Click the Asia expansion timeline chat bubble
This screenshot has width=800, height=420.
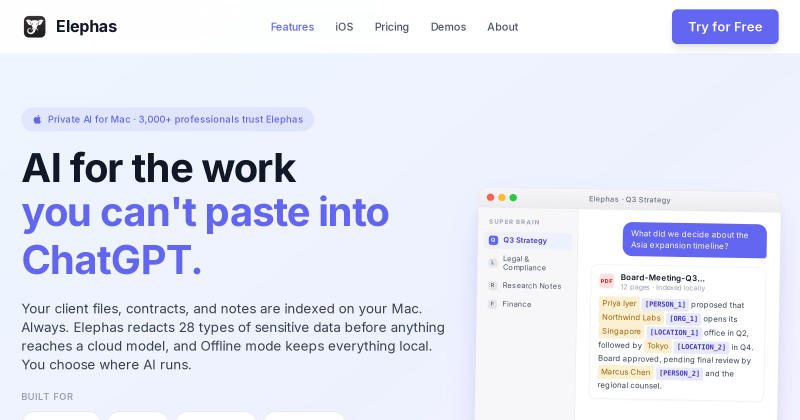pos(694,240)
